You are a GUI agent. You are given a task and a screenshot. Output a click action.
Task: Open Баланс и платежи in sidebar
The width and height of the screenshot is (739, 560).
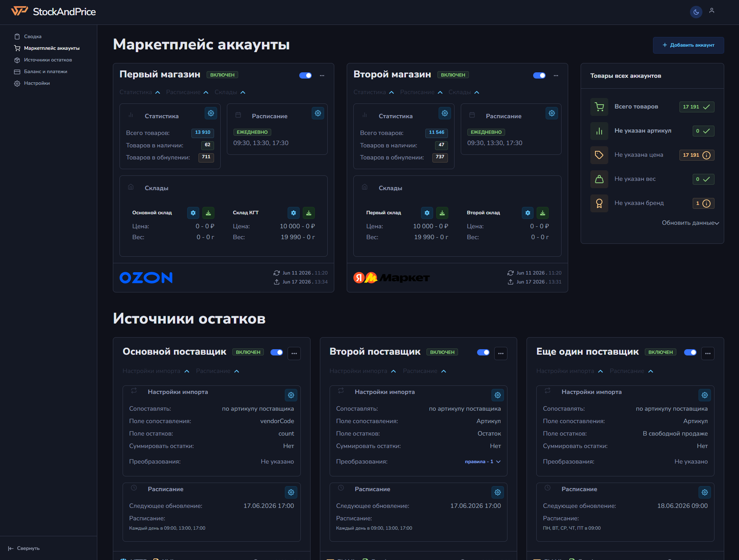point(40,72)
